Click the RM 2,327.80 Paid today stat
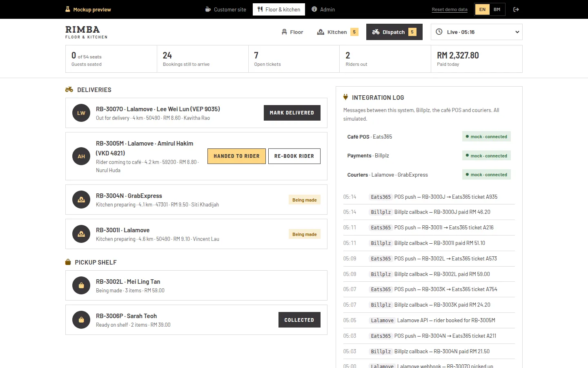Image resolution: width=588 pixels, height=368 pixels. [477, 59]
